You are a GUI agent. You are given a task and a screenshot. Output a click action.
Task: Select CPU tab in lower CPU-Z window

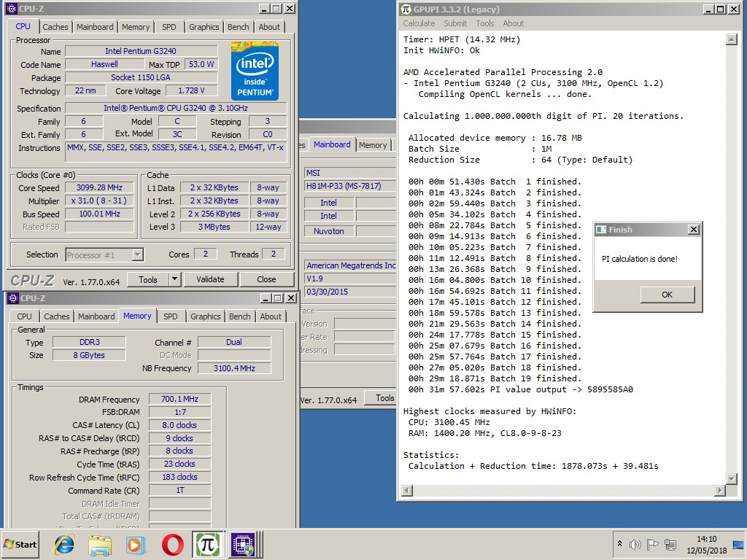coord(24,316)
